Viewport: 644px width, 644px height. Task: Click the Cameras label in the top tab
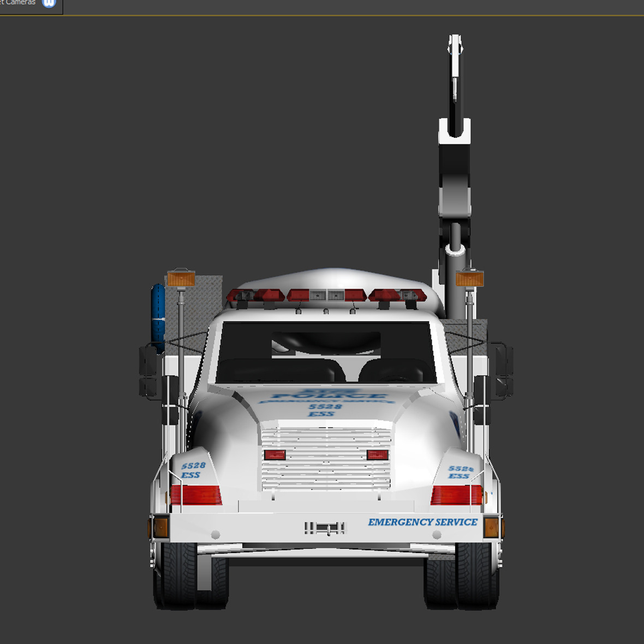coord(21,3)
